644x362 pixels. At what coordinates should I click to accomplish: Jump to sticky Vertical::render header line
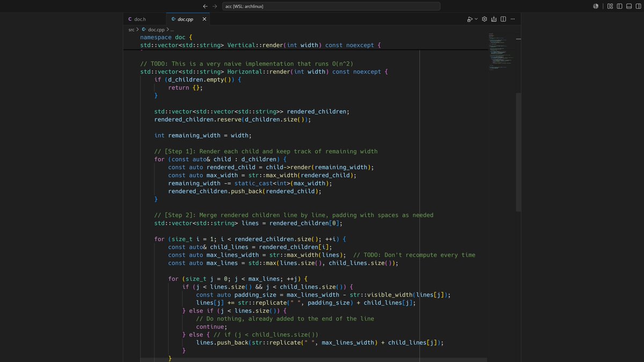[x=260, y=45]
